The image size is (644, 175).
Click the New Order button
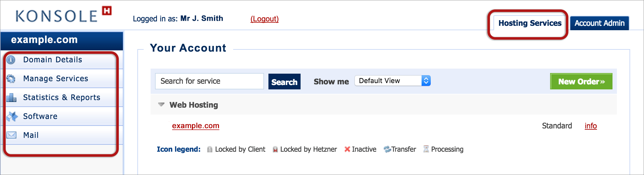click(x=581, y=82)
